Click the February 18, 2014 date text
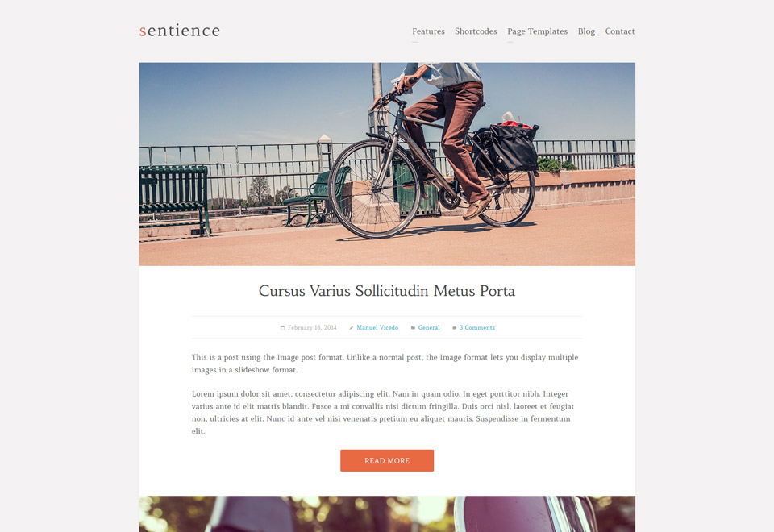This screenshot has height=532, width=774. [312, 328]
